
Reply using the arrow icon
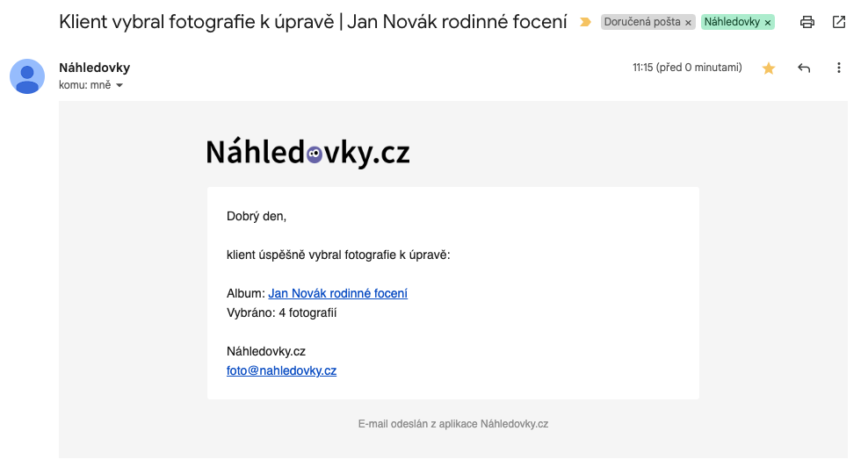click(x=804, y=68)
